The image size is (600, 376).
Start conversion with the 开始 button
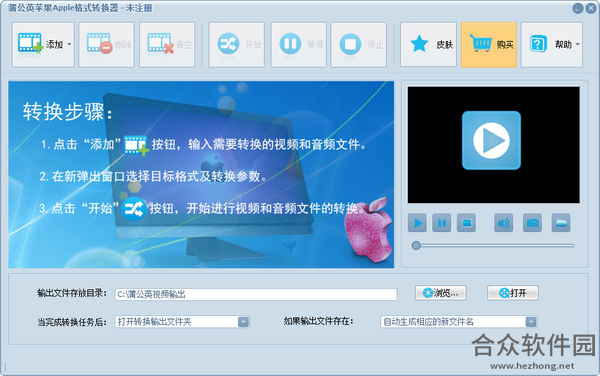[x=236, y=45]
